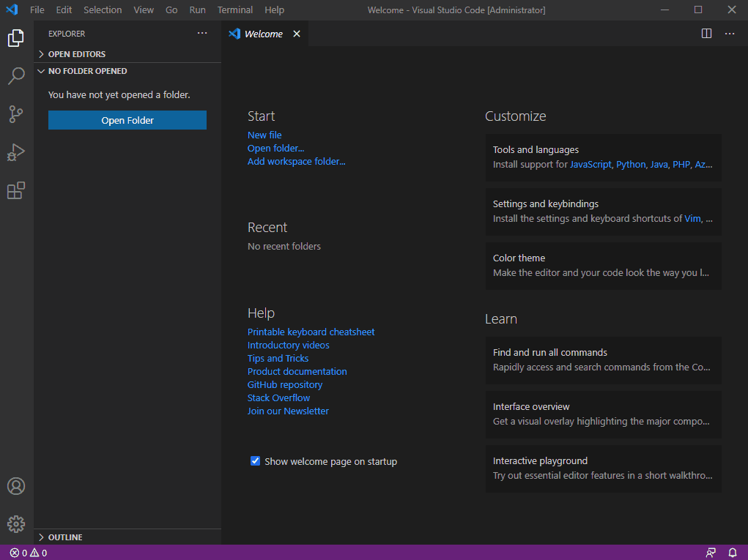Expand the Outline section
Screen dimensions: 748x560
[127, 537]
